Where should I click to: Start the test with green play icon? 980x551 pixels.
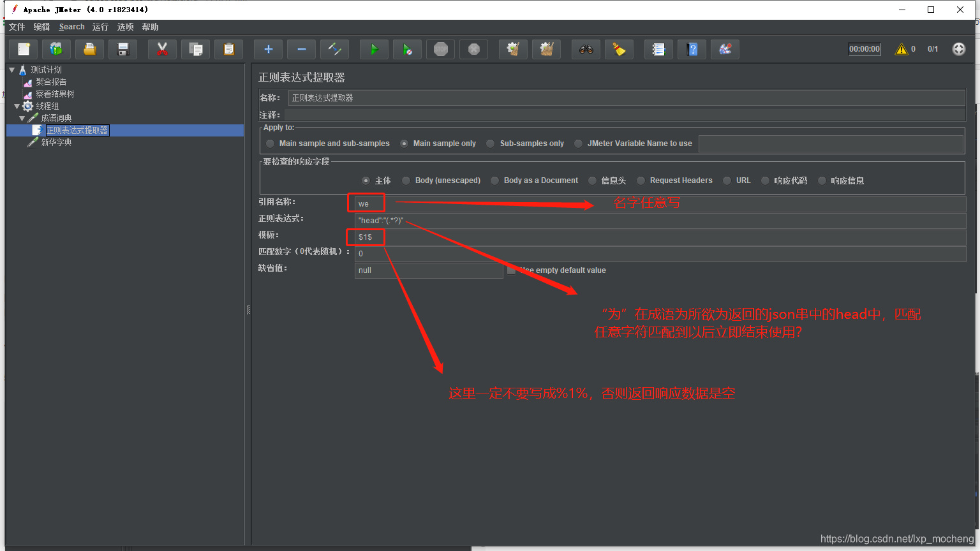(x=375, y=49)
